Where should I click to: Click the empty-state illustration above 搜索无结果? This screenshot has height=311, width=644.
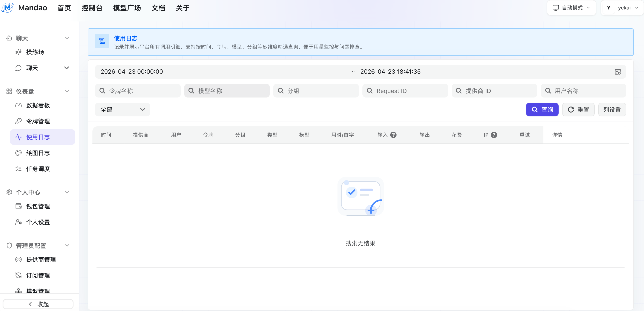pos(360,197)
